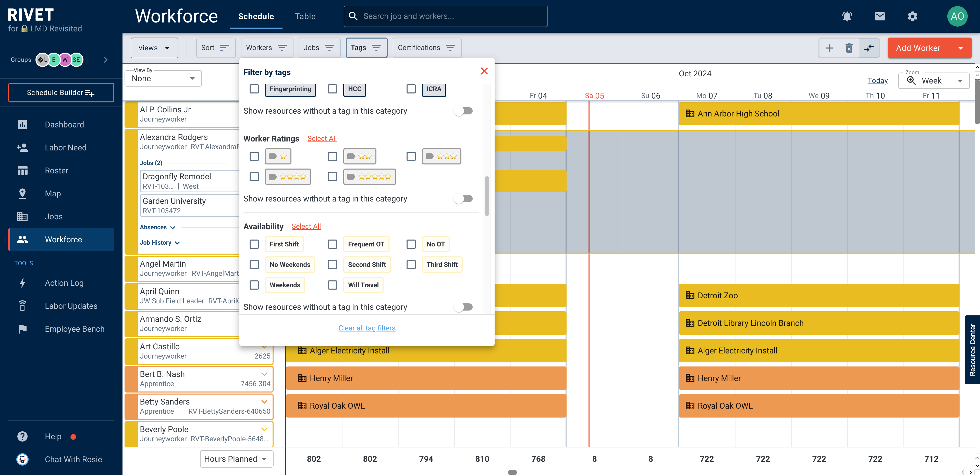The height and width of the screenshot is (475, 980).
Task: Click the Add Worker button
Action: pos(918,48)
